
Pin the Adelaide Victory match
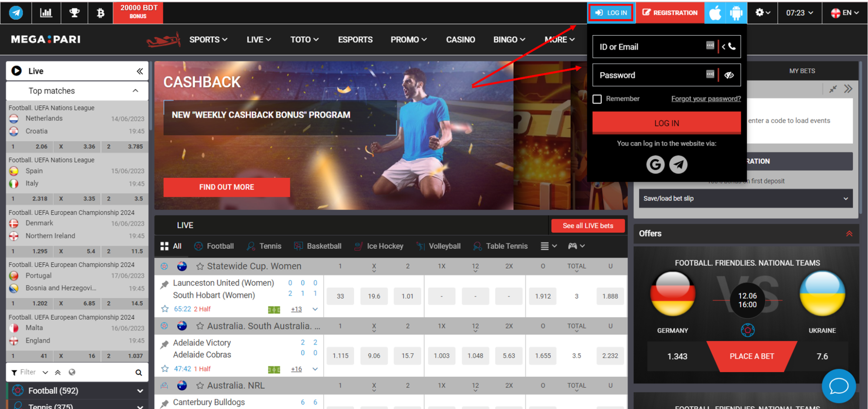click(x=165, y=345)
